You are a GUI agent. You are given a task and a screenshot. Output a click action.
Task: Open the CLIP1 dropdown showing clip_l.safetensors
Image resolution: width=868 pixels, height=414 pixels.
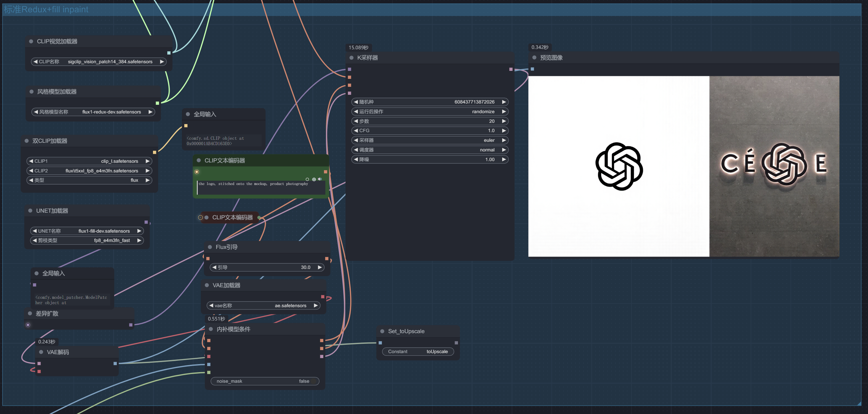click(x=89, y=161)
